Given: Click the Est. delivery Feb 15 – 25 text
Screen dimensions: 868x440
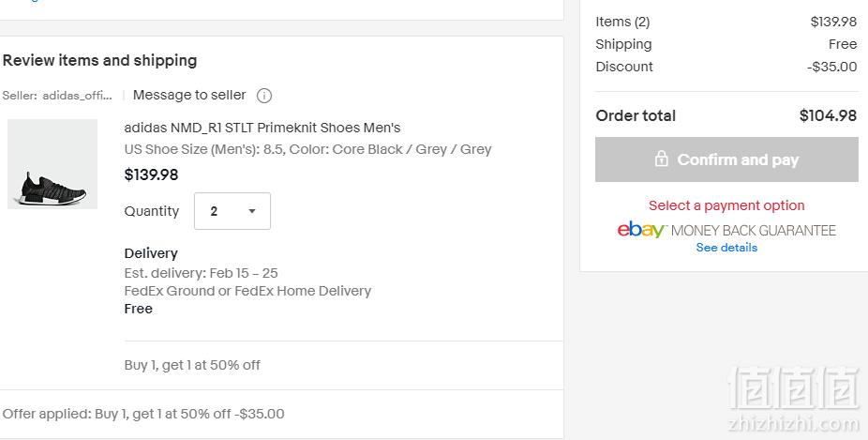Looking at the screenshot, I should click(201, 273).
